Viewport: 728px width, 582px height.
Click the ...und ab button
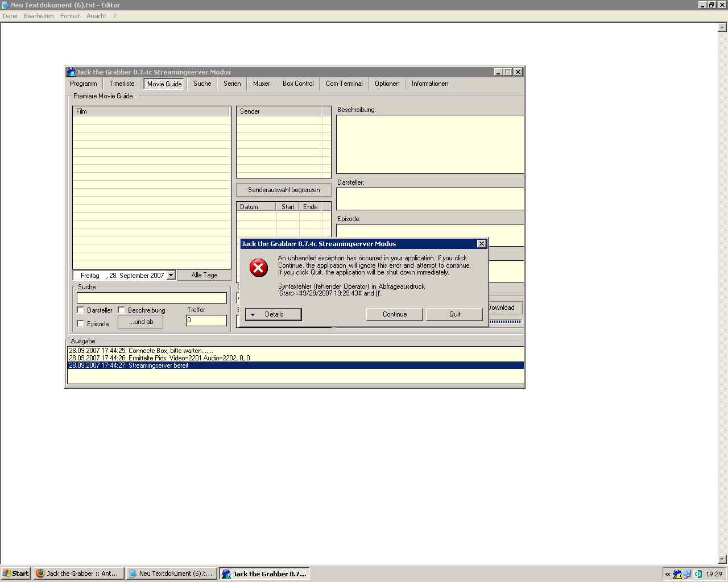click(x=140, y=322)
